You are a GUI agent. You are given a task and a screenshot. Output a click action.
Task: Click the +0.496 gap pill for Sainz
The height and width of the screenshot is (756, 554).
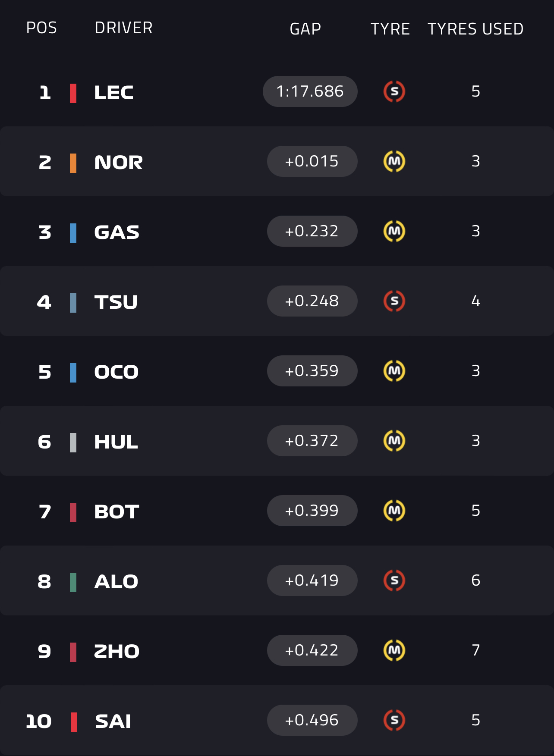(x=312, y=720)
